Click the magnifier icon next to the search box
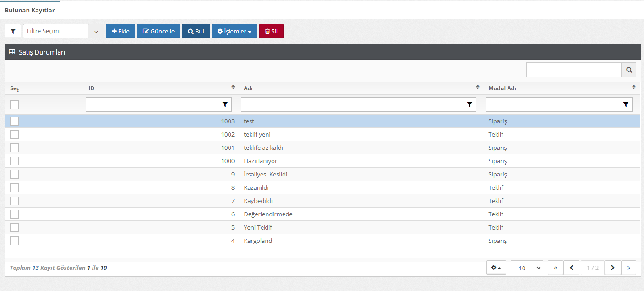Screen dimensions: 644x291 click(x=628, y=70)
